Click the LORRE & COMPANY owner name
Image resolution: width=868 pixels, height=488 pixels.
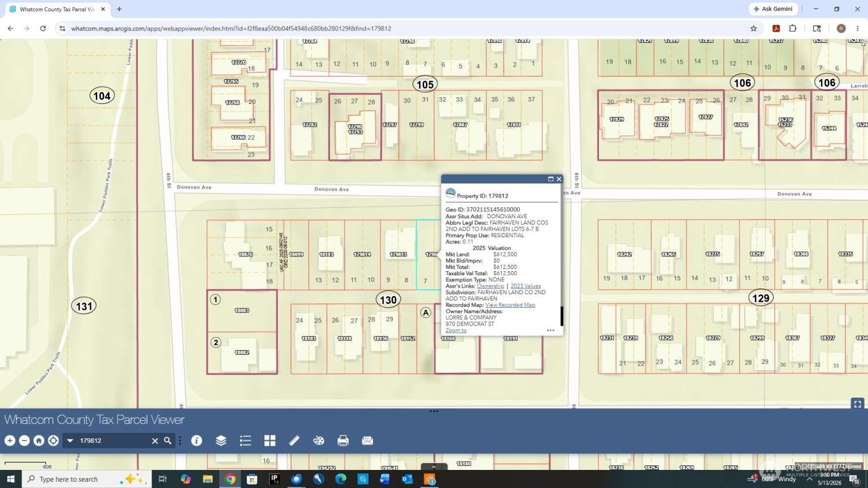(x=471, y=317)
